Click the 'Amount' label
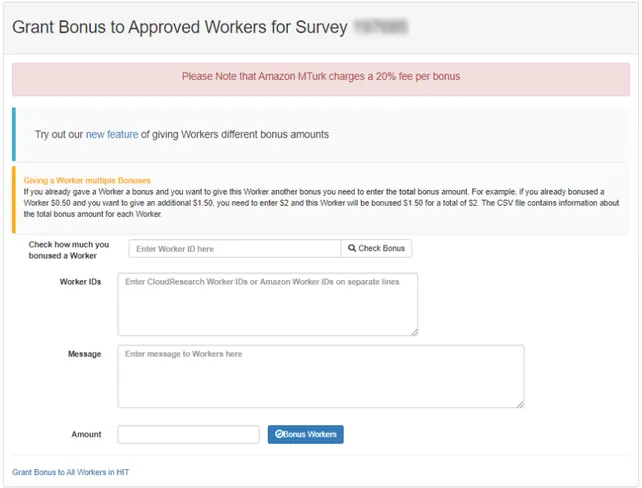The image size is (642, 488). [x=86, y=434]
